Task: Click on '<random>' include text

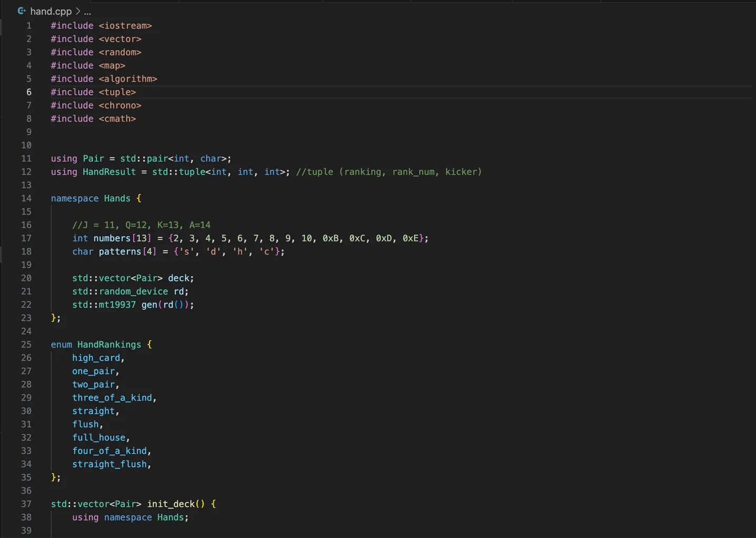Action: [x=120, y=52]
